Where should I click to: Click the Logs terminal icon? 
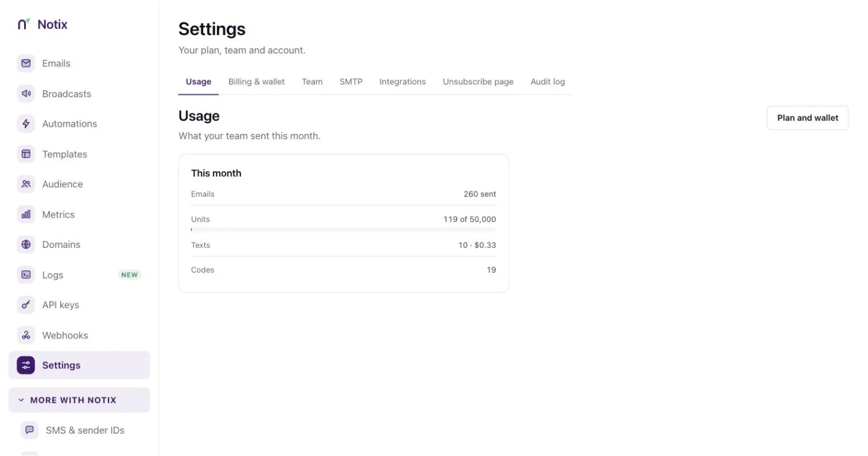26,274
